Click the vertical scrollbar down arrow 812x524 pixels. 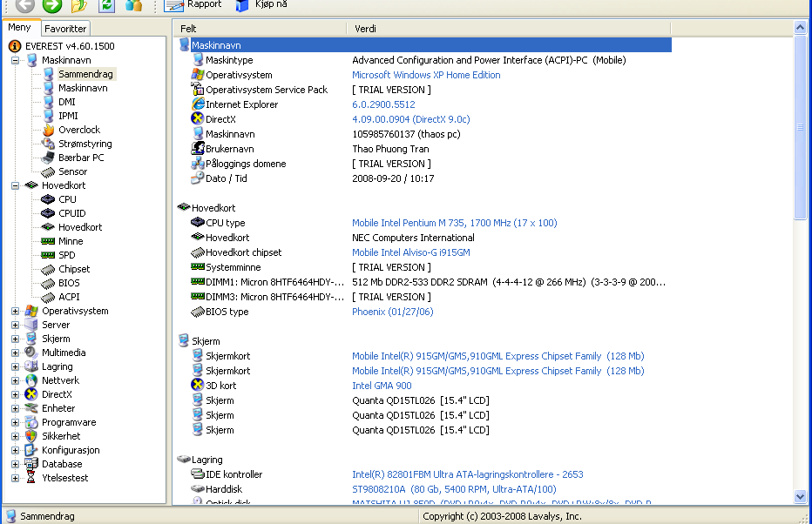801,497
